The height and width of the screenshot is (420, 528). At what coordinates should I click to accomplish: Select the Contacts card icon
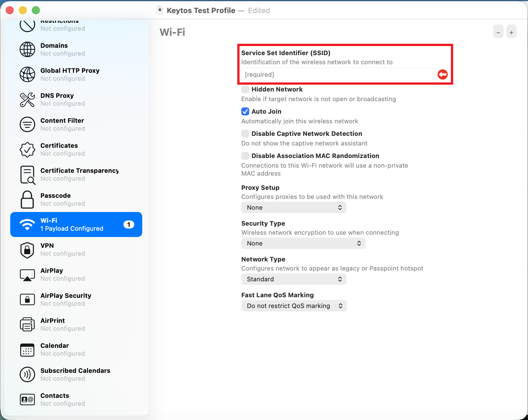click(27, 400)
